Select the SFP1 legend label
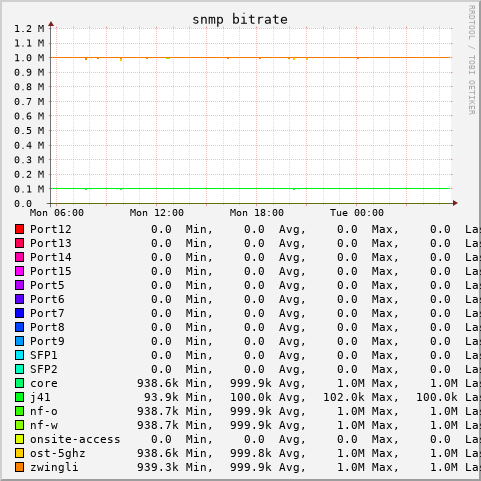This screenshot has width=481, height=481. point(44,355)
